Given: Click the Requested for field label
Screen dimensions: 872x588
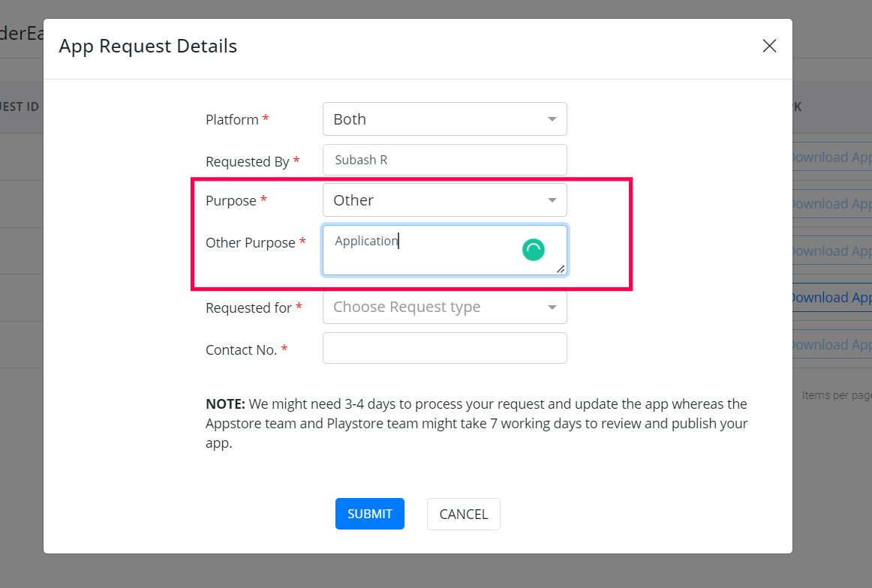Looking at the screenshot, I should (x=248, y=307).
